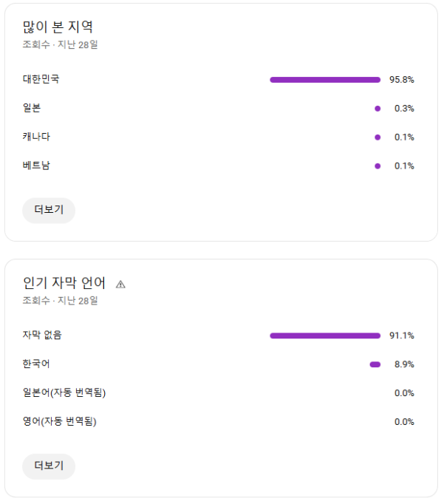Click the 캐나다 region label
This screenshot has height=504, width=443.
37,137
